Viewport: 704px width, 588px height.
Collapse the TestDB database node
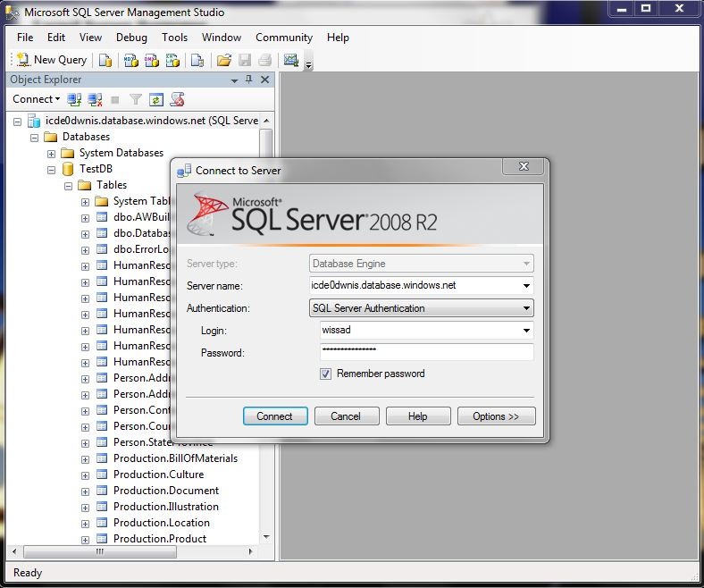pos(51,171)
